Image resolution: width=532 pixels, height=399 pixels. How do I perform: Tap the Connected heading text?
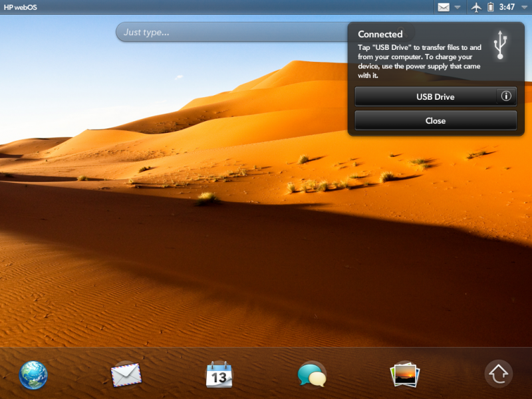tap(380, 35)
